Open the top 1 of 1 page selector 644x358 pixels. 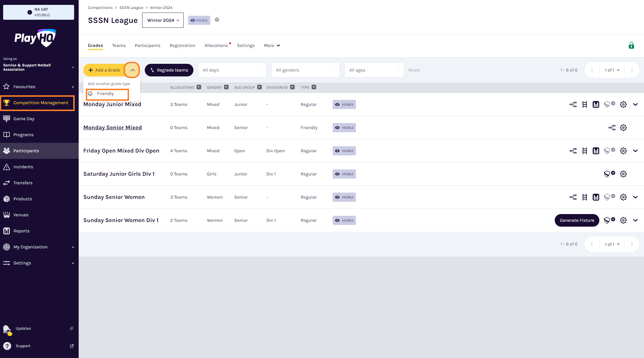tap(612, 70)
